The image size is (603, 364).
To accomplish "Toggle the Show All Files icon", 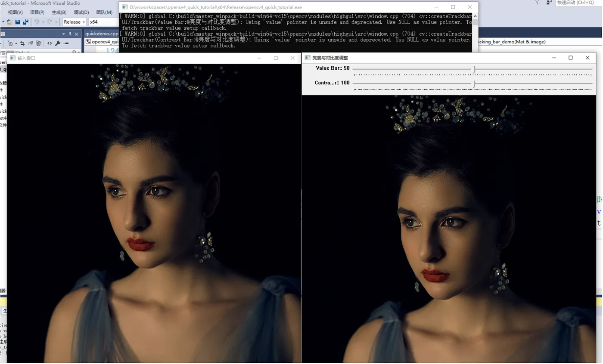I will [38, 43].
